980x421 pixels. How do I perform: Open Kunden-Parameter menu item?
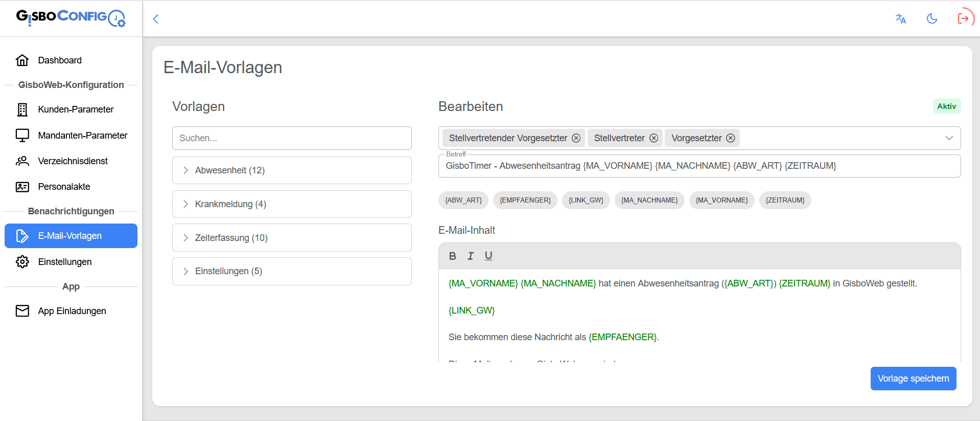(71, 109)
